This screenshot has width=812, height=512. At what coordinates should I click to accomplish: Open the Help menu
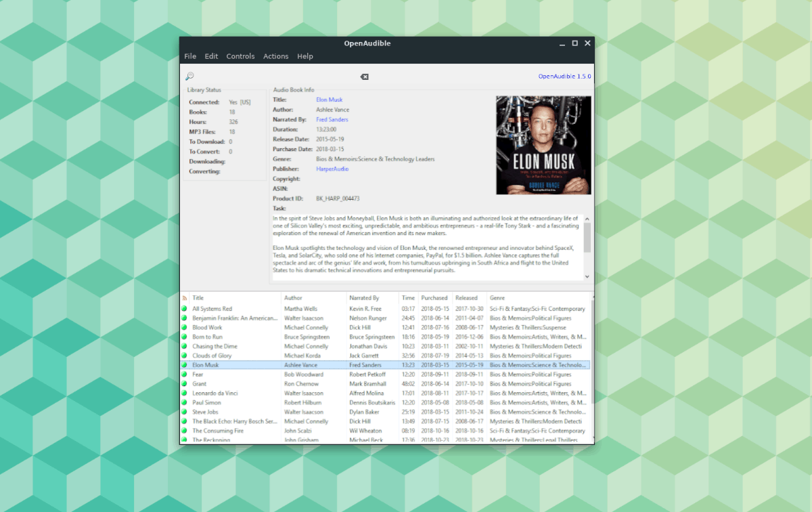[305, 56]
